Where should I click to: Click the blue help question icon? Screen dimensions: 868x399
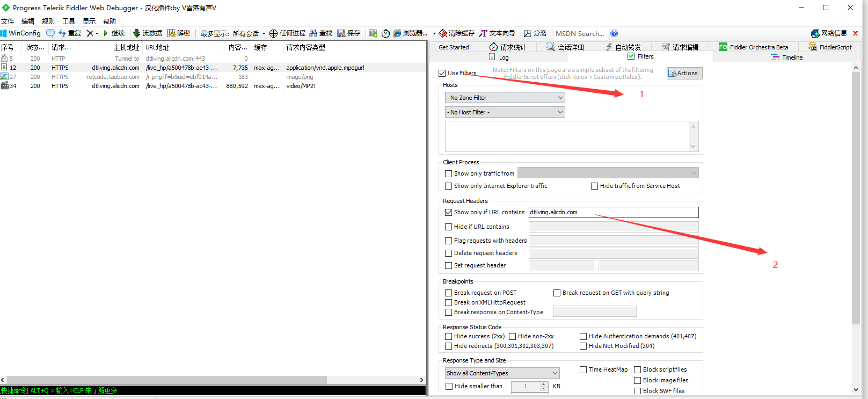pyautogui.click(x=614, y=33)
